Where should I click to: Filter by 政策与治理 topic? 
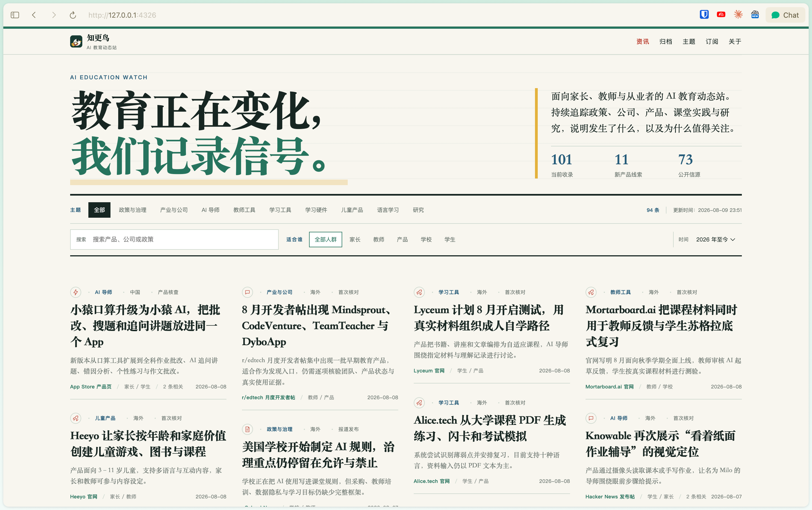[x=133, y=210]
